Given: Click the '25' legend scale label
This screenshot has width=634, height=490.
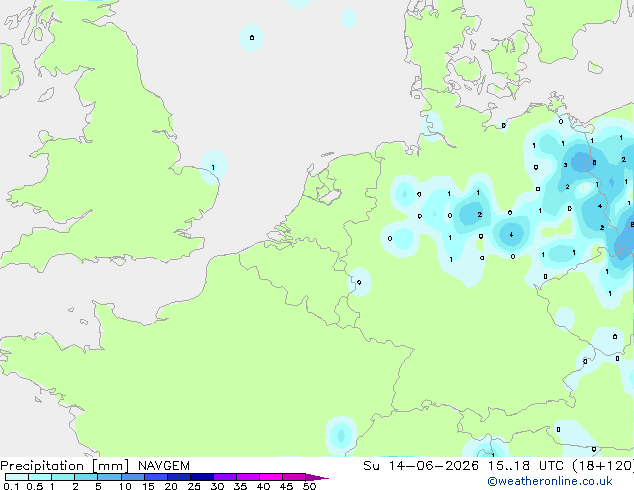Looking at the screenshot, I should point(194,486).
